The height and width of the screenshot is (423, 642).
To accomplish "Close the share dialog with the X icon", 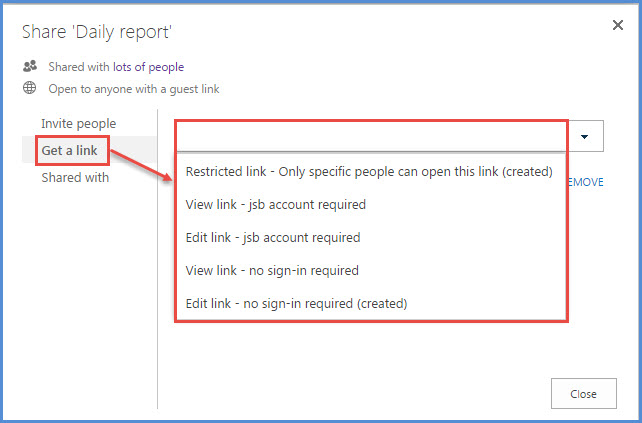I will (x=617, y=25).
